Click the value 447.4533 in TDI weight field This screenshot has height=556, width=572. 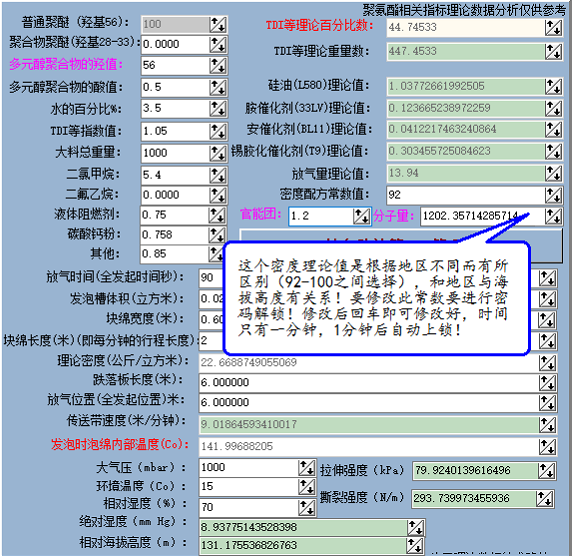pyautogui.click(x=413, y=51)
